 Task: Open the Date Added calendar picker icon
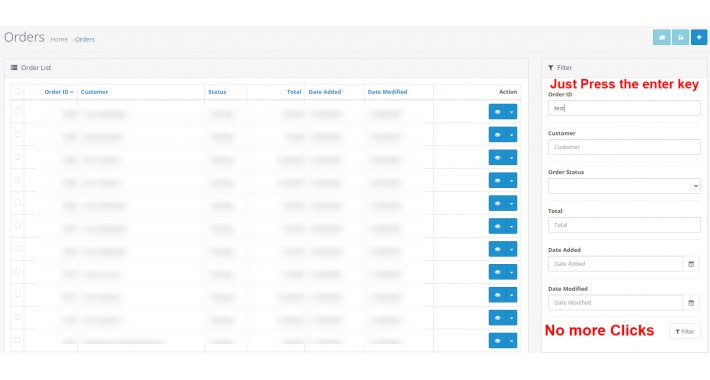click(691, 264)
